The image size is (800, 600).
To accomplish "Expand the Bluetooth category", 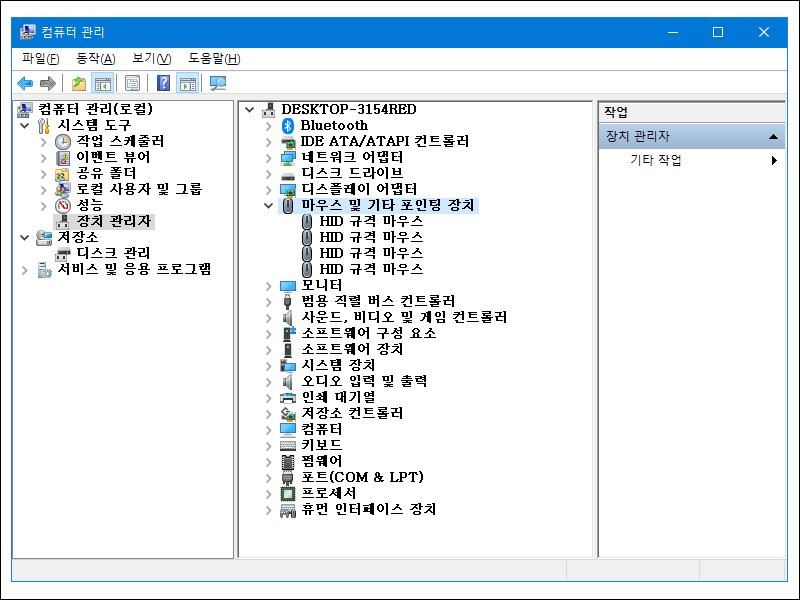I will [x=269, y=126].
